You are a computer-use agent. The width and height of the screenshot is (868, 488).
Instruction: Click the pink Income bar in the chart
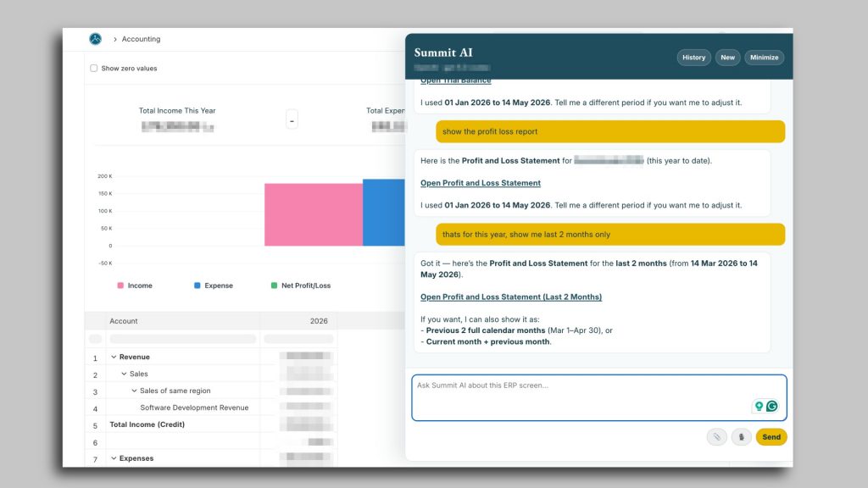(x=314, y=214)
